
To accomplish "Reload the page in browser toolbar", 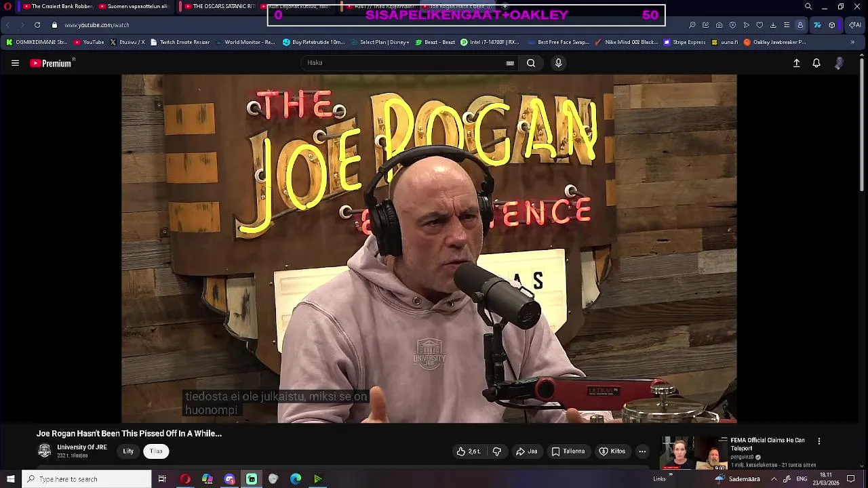I will [37, 25].
